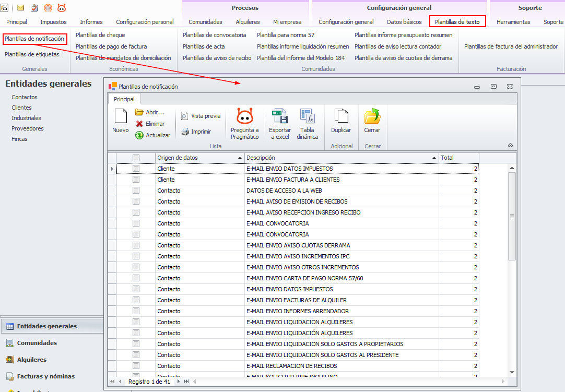The width and height of the screenshot is (565, 392).
Task: Check the E-MAIL ENVIO FACTURA A CLIENTES row
Action: 136,180
